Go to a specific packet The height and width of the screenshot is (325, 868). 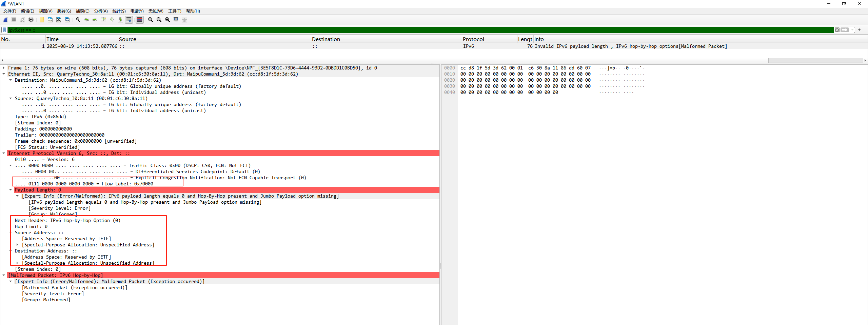click(x=103, y=20)
